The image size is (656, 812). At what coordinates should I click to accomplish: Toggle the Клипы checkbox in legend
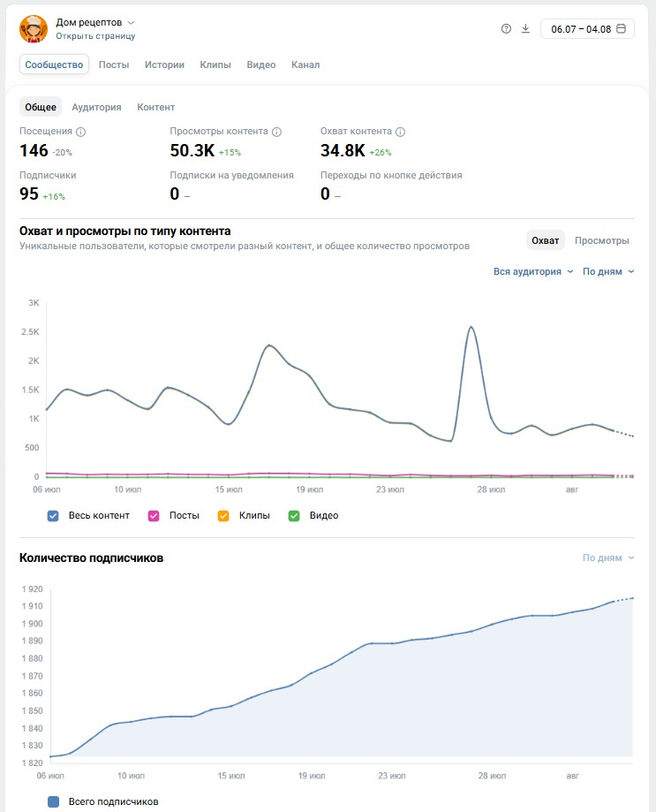(x=223, y=516)
